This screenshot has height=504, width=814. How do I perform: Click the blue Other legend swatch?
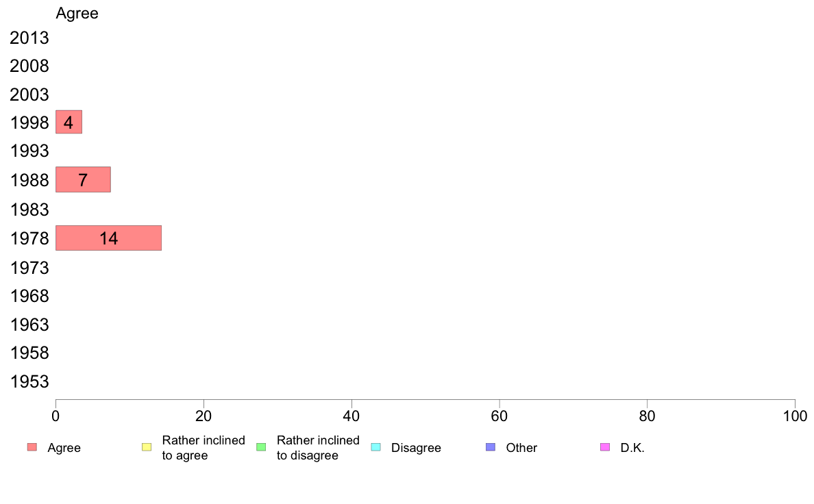point(491,447)
